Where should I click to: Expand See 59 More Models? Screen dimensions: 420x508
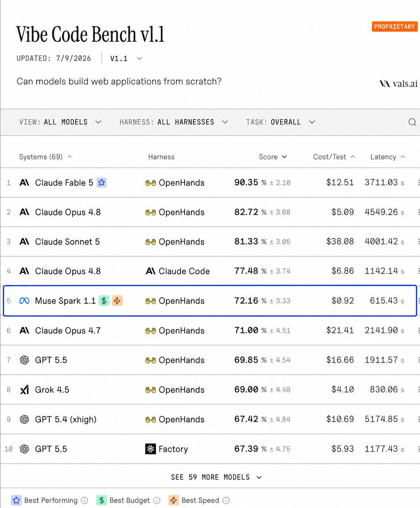pyautogui.click(x=216, y=477)
